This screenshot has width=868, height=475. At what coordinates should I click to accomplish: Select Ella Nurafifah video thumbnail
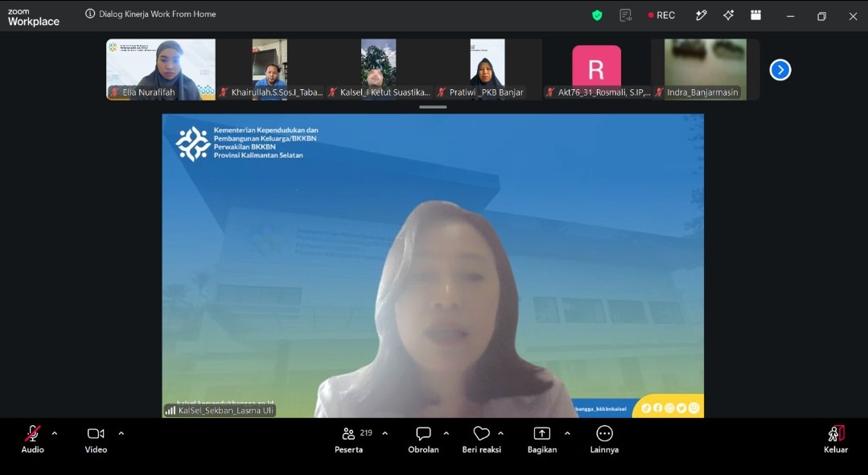(161, 69)
